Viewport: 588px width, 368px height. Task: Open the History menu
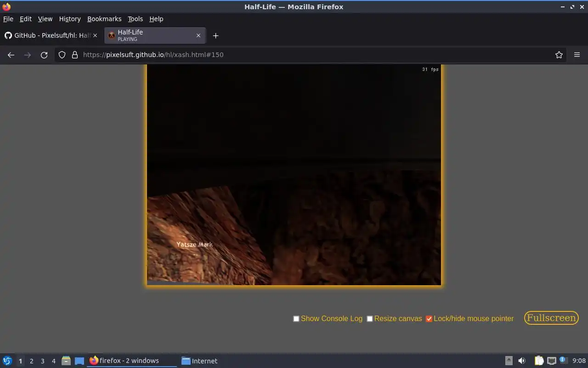[x=70, y=19]
